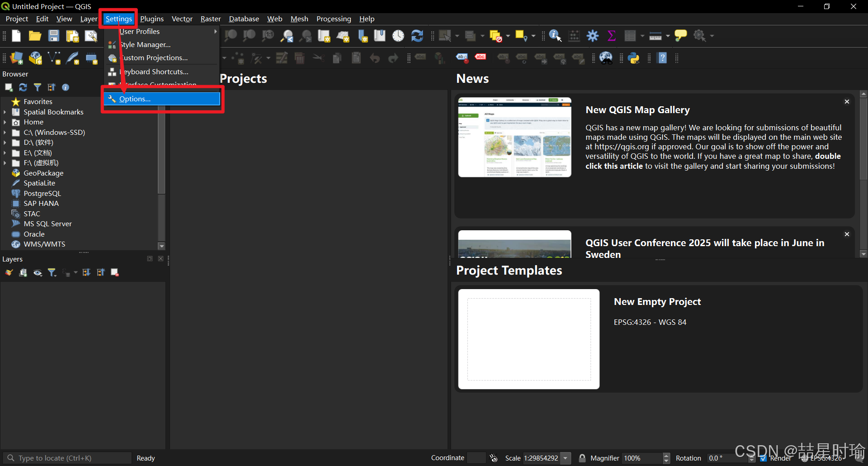Expand the C:\ (Windows-SSD) drive

pyautogui.click(x=5, y=133)
